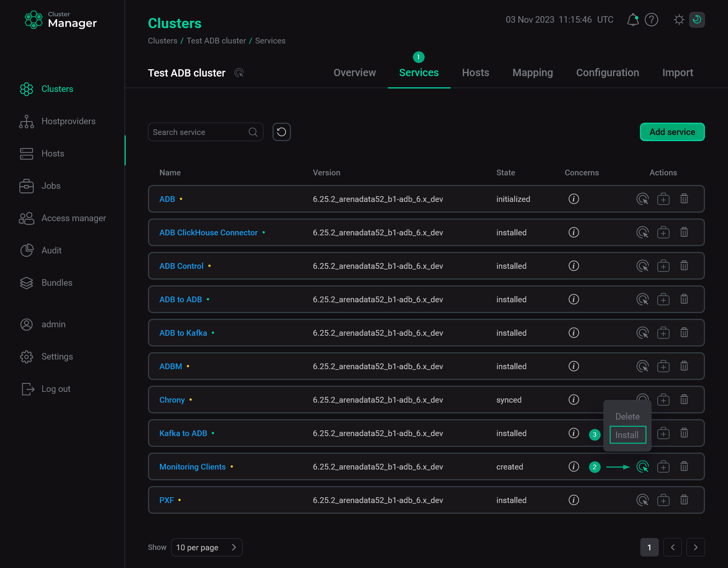Choose Install in the actions popup

click(x=628, y=435)
